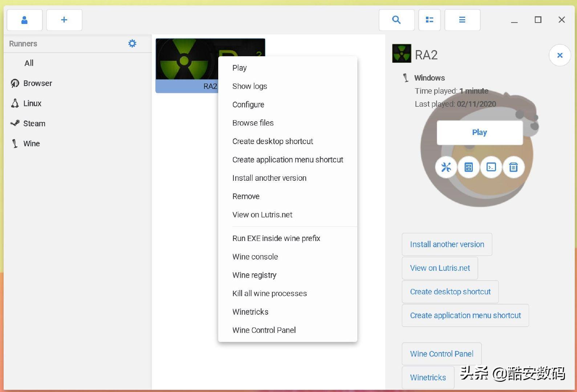Viewport: 577px width, 392px height.
Task: Switch to the list view icon
Action: [430, 20]
